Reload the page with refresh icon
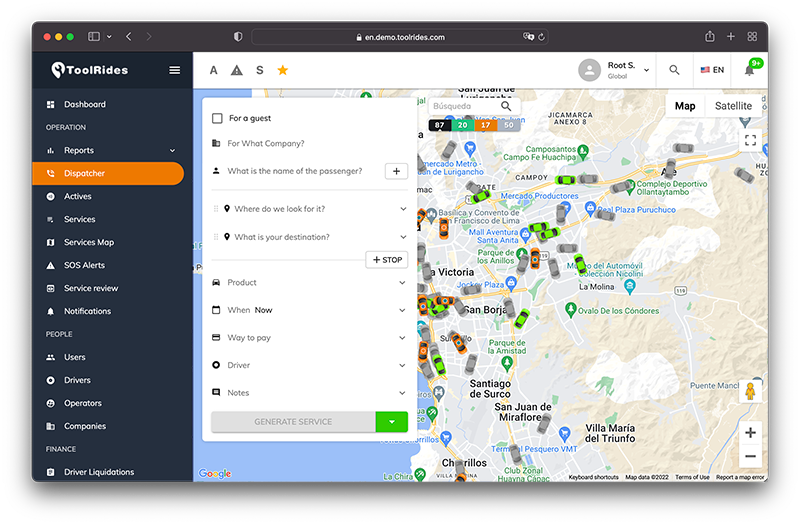 coord(541,37)
